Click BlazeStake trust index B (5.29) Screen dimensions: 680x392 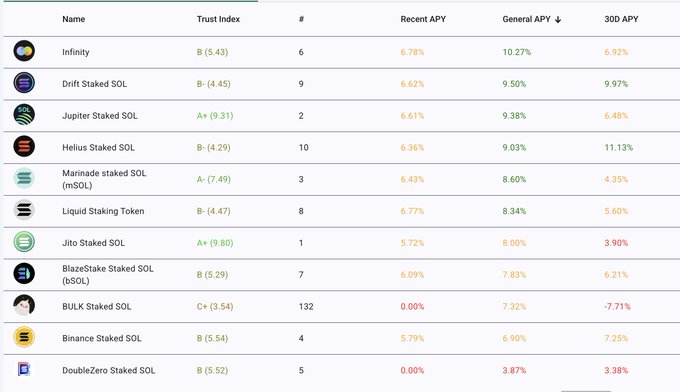pyautogui.click(x=212, y=274)
